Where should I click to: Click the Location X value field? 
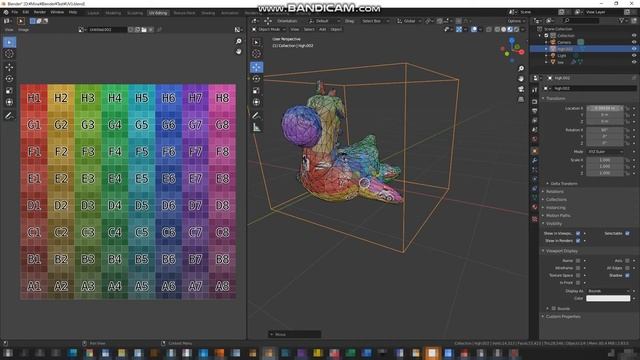pos(605,109)
